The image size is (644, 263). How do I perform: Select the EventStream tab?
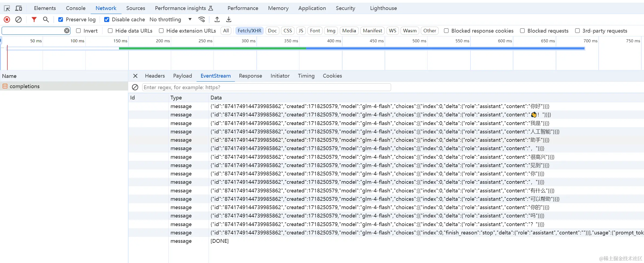tap(215, 76)
